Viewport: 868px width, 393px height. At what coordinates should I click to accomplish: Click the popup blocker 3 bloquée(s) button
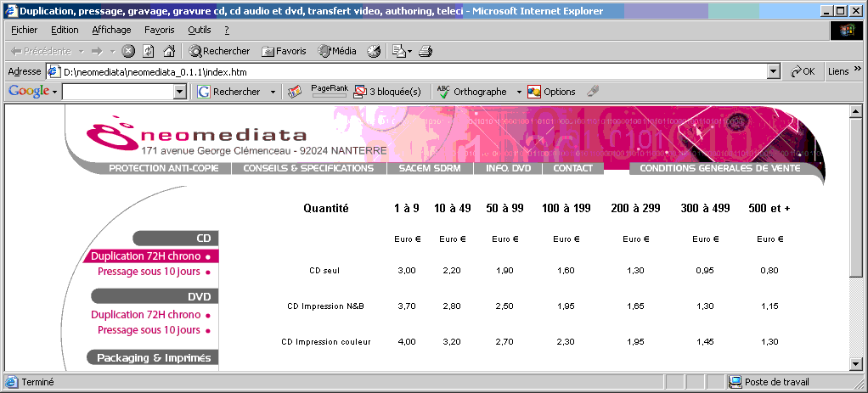tap(387, 92)
